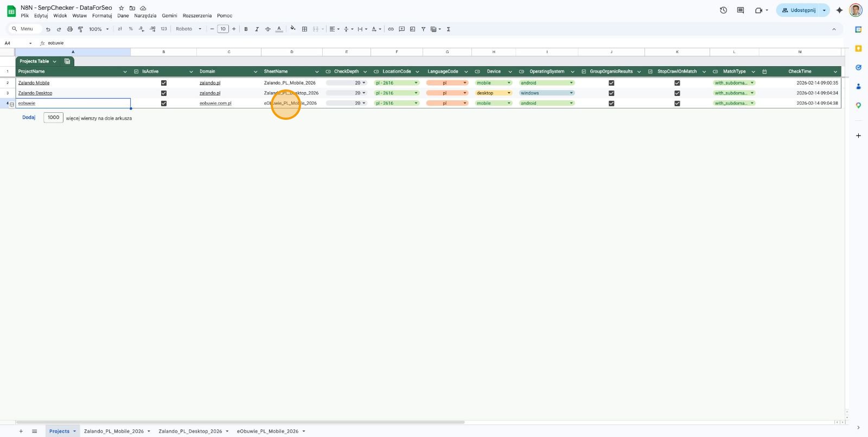Open version history clock icon
Screen dimensions: 868x437
pyautogui.click(x=723, y=10)
